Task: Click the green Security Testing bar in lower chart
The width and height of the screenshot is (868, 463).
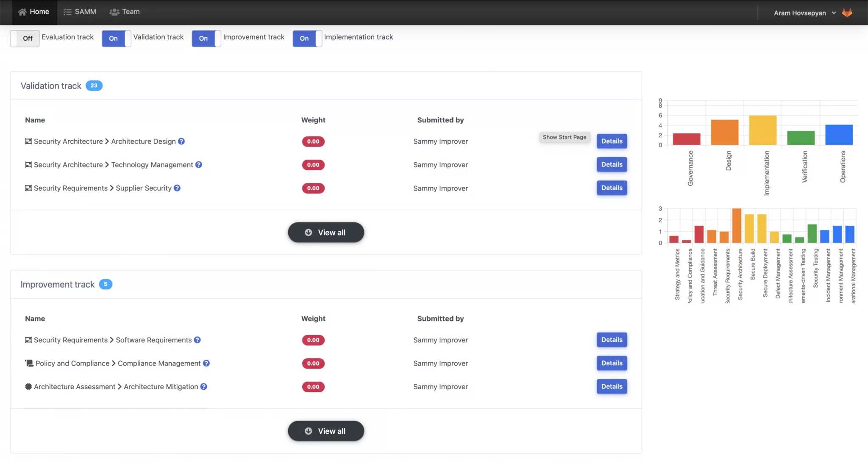Action: [812, 234]
